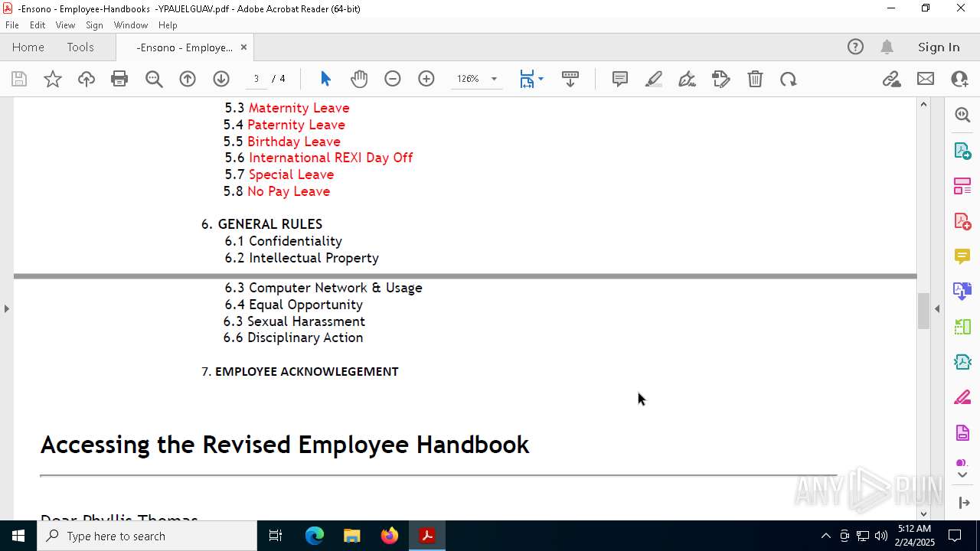Open the View menu

65,25
